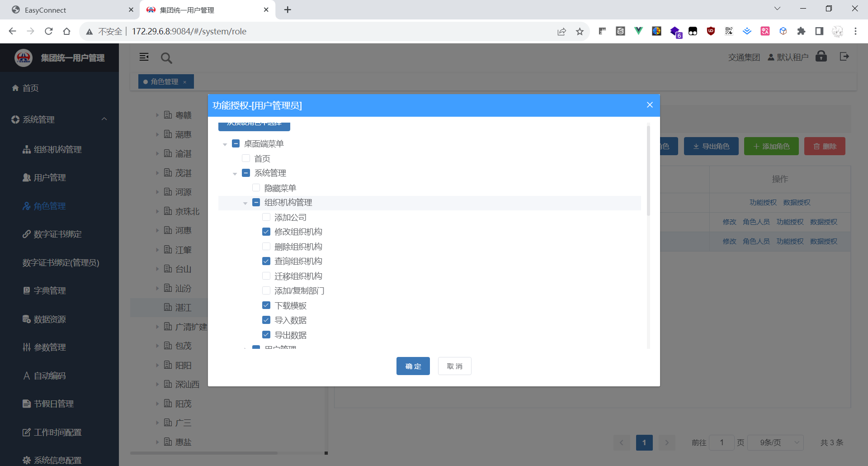Uncheck the 导入数据 checkbox

(266, 320)
